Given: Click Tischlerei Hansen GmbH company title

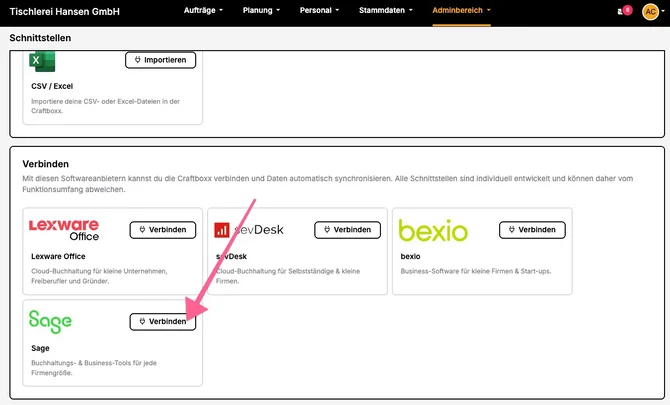Looking at the screenshot, I should tap(65, 12).
